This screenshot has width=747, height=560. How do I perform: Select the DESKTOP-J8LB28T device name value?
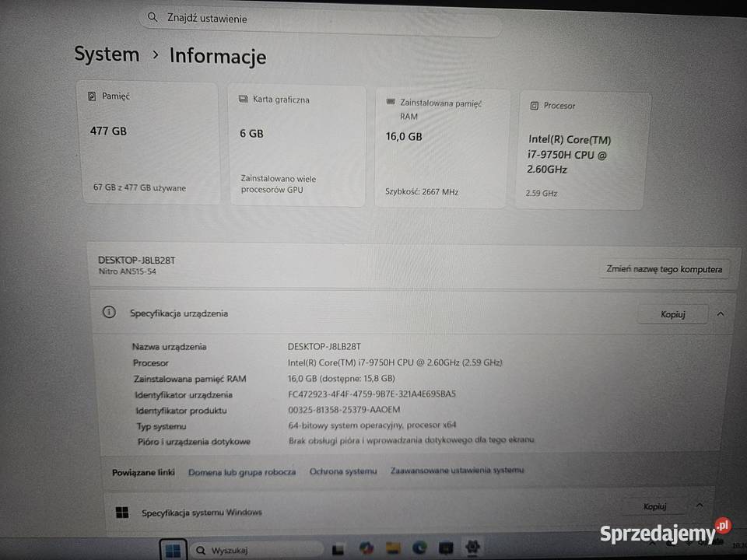[x=324, y=347]
